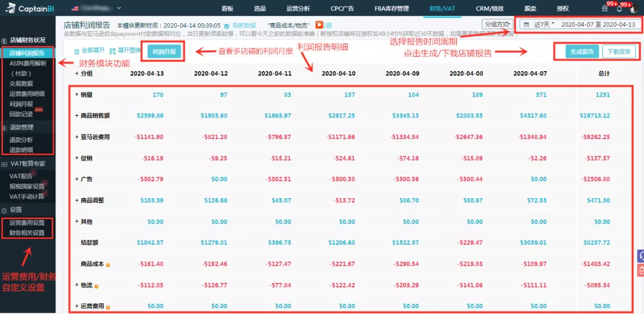Open the 授权 menu

(563, 8)
